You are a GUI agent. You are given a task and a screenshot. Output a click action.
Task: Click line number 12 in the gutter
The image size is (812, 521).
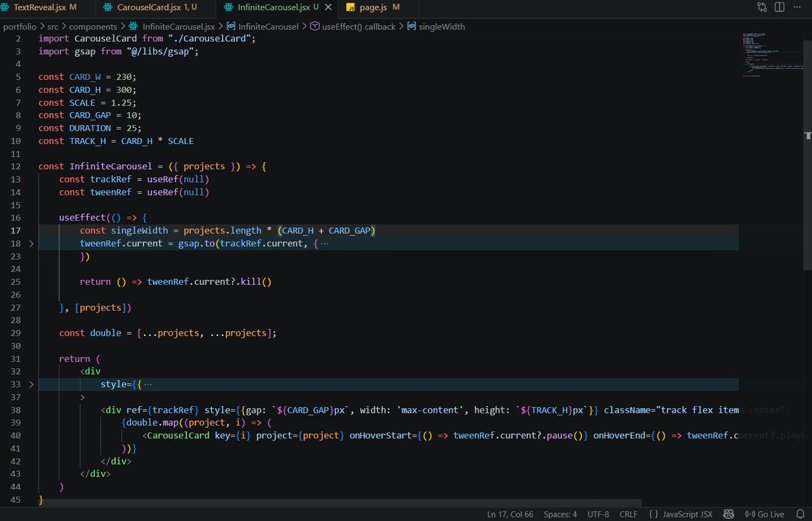(x=17, y=166)
